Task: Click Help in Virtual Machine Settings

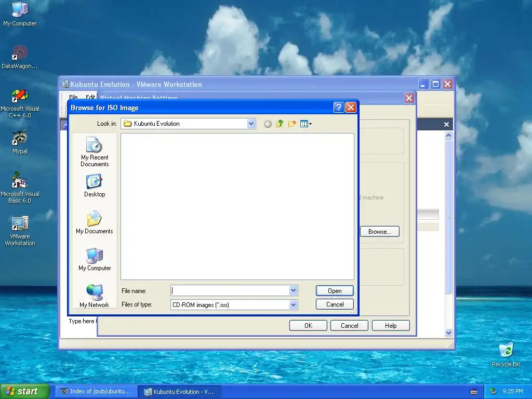Action: coord(391,326)
